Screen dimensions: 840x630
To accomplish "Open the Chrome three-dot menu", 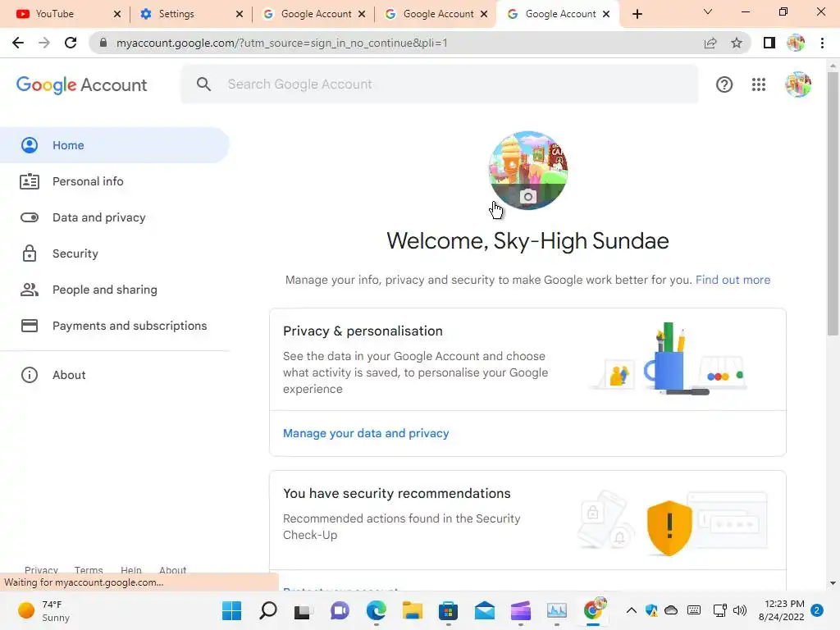I will (822, 43).
